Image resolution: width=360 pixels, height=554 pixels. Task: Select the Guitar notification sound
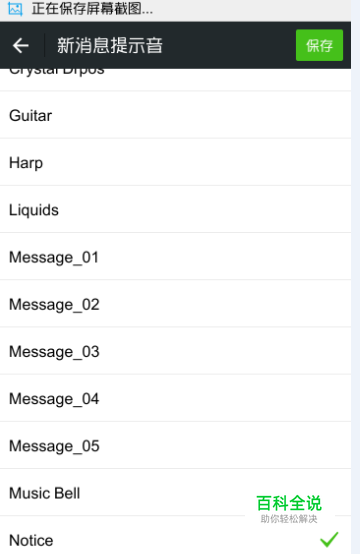click(x=175, y=115)
